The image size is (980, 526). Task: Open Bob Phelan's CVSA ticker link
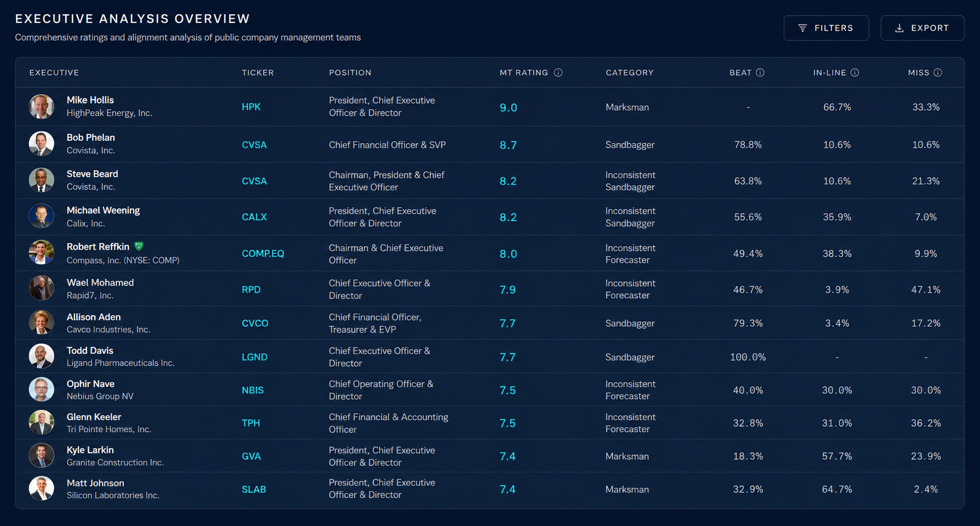click(x=254, y=145)
